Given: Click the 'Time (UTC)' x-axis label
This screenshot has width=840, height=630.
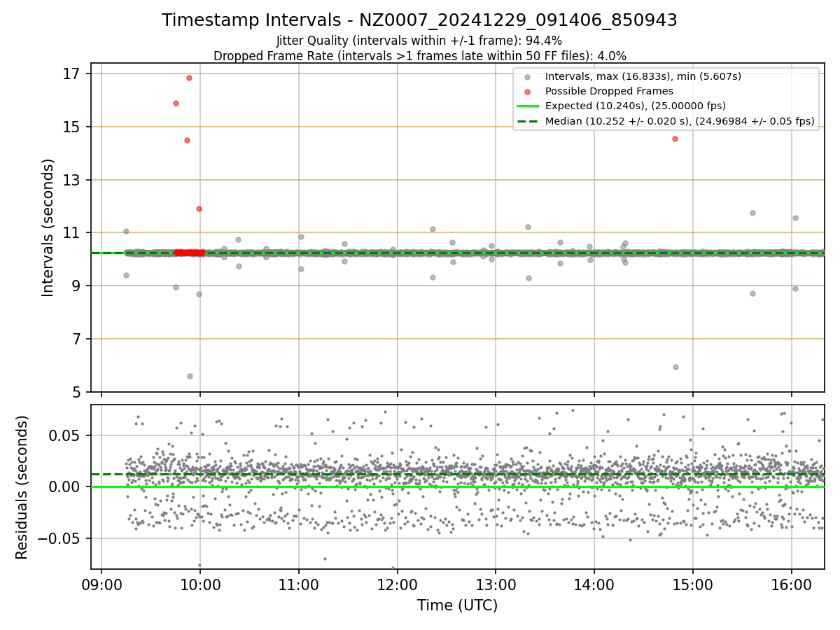Looking at the screenshot, I should [x=457, y=605].
